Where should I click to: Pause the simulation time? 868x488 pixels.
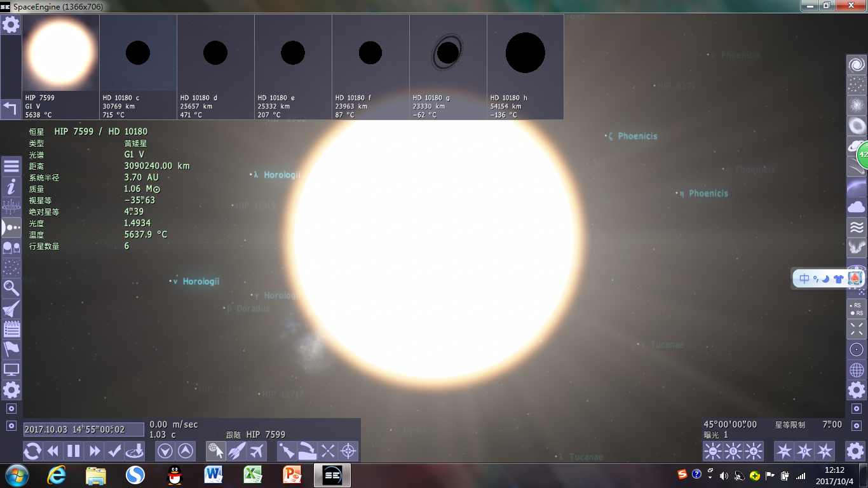tap(74, 451)
